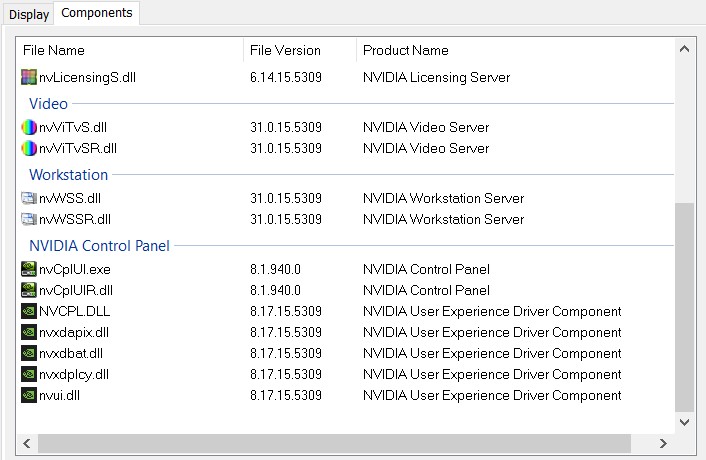Select the nvViTvSR.dll file name
This screenshot has width=706, height=460.
coord(78,149)
